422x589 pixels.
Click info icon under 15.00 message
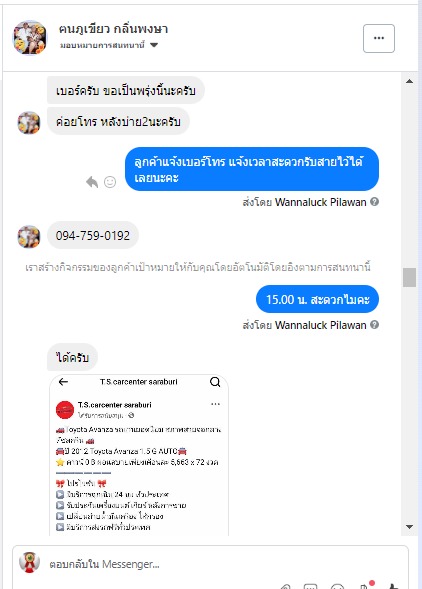(x=374, y=325)
